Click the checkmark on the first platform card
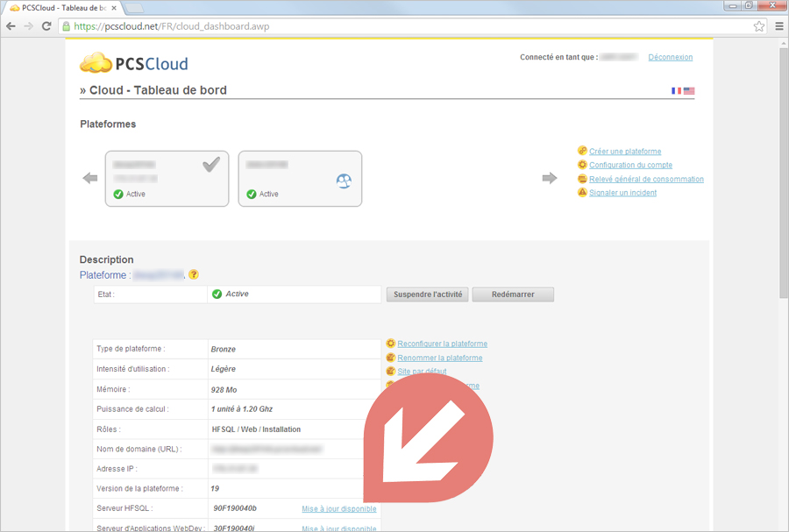 [211, 165]
